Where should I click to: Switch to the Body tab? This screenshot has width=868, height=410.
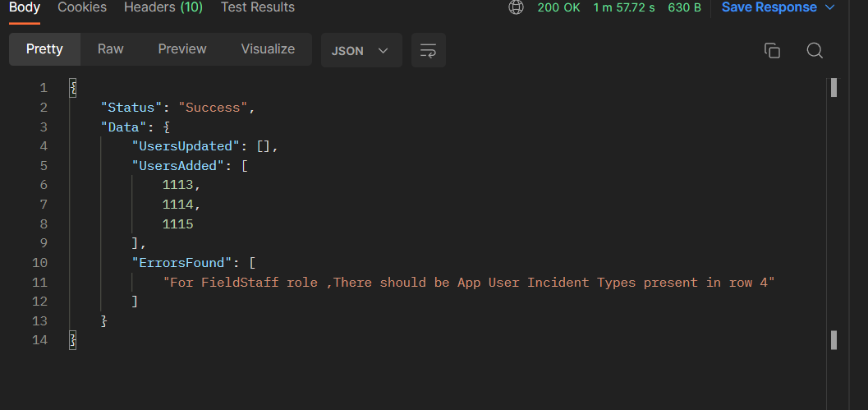(x=25, y=7)
